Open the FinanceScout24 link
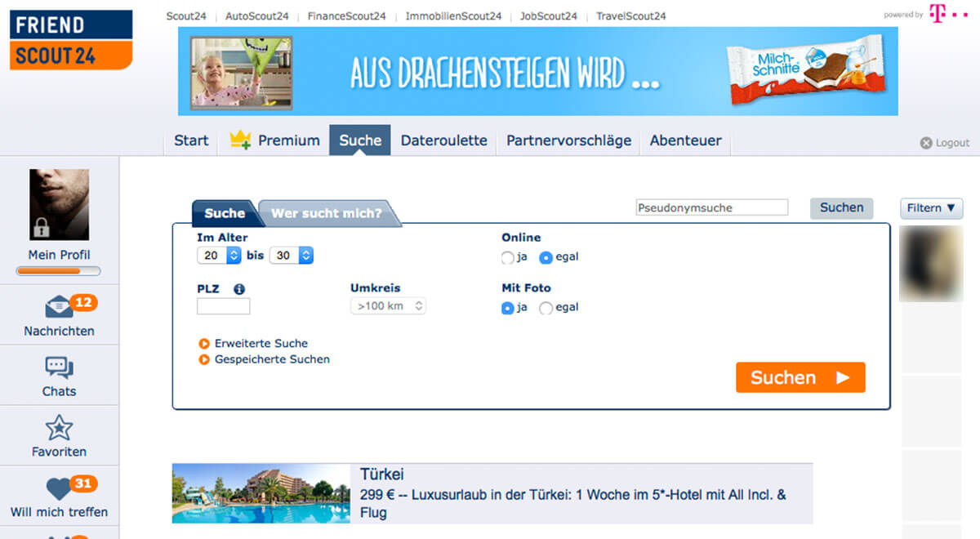Screen dimensions: 980x539 click(x=347, y=16)
